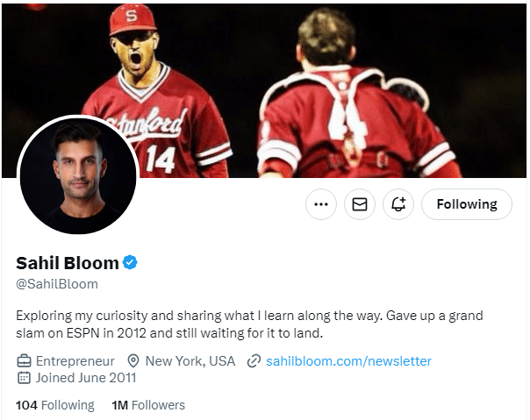The width and height of the screenshot is (530, 420).
Task: Click the briefcase icon beside Entrepreneur
Action: (x=24, y=361)
